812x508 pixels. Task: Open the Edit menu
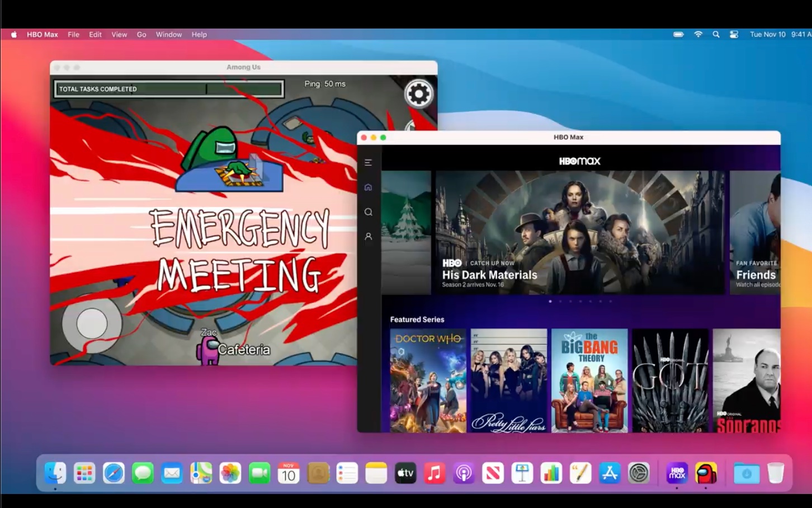point(96,34)
